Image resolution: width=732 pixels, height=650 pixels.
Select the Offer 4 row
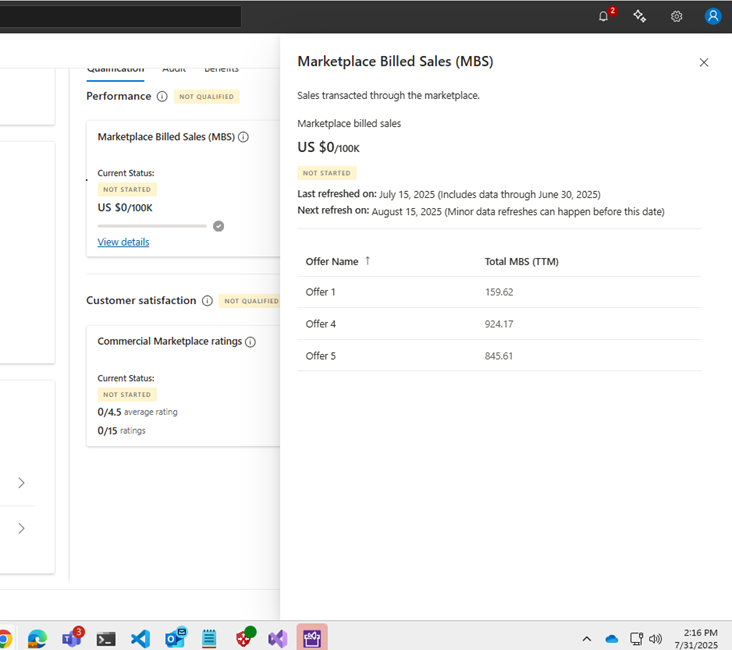[x=499, y=324]
